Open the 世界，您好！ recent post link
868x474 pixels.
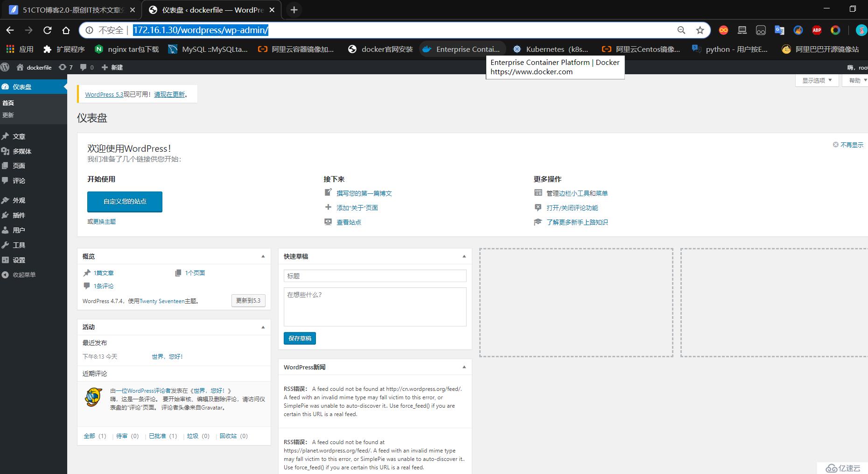coord(167,356)
